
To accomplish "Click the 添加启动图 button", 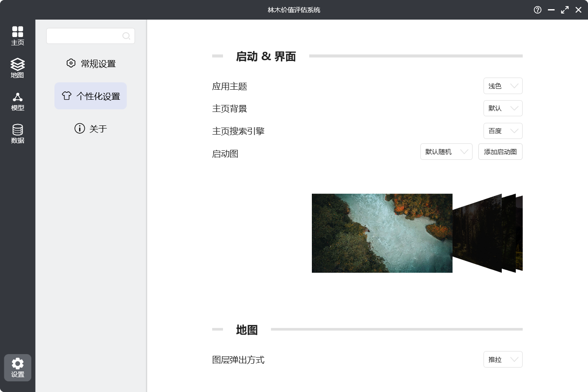I will [x=500, y=152].
